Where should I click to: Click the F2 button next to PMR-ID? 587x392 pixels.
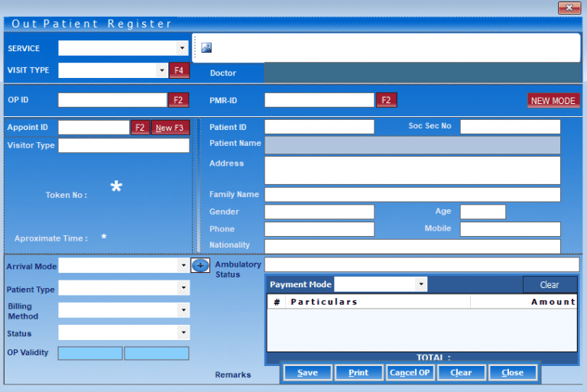coord(386,100)
